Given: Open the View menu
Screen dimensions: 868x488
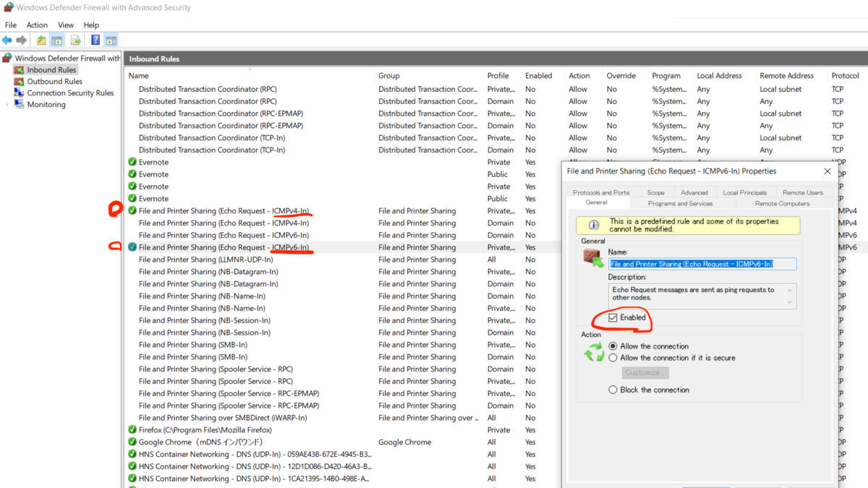Looking at the screenshot, I should 66,25.
